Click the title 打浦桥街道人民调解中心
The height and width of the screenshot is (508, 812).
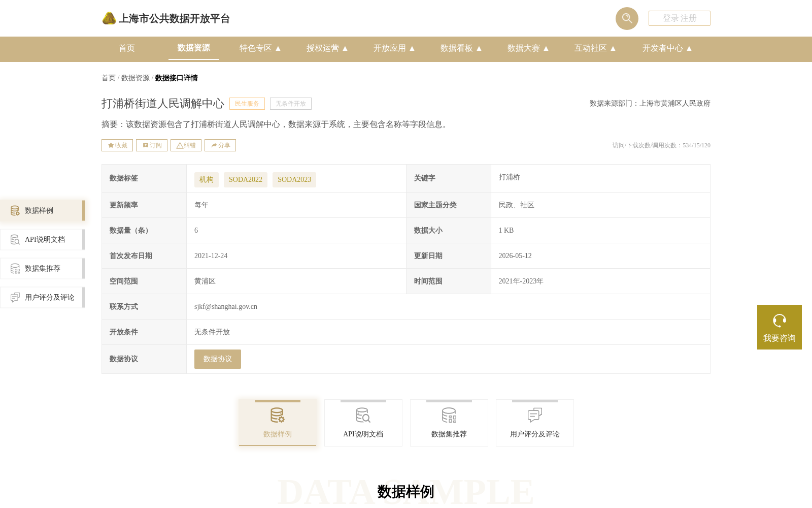pos(163,104)
